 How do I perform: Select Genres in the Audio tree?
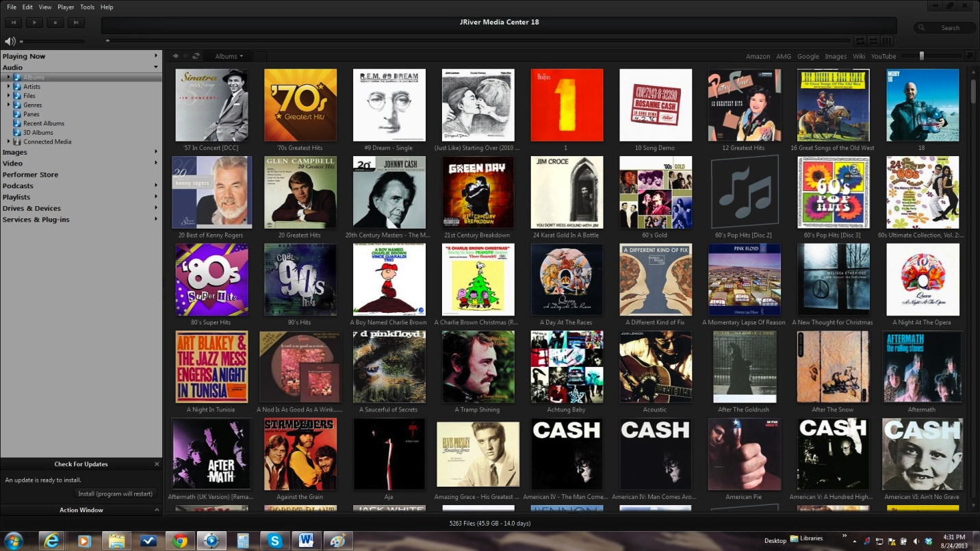pos(32,105)
